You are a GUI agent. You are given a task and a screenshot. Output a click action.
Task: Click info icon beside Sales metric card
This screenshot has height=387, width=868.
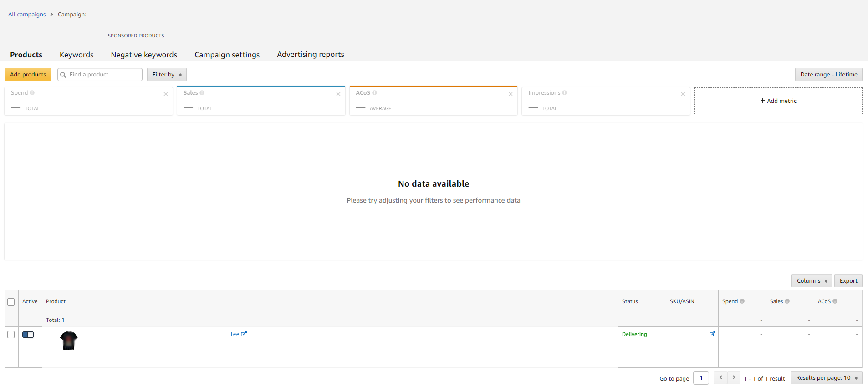[x=202, y=93]
